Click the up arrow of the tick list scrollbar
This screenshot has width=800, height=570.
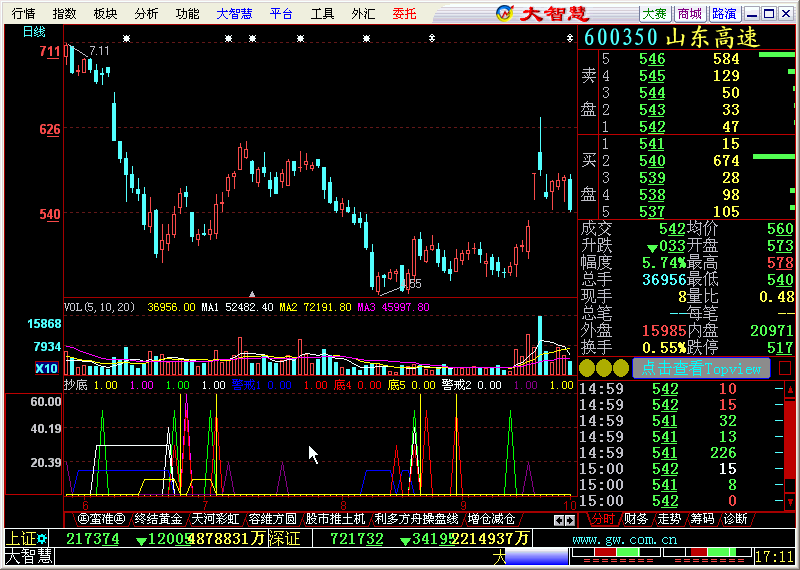point(790,390)
